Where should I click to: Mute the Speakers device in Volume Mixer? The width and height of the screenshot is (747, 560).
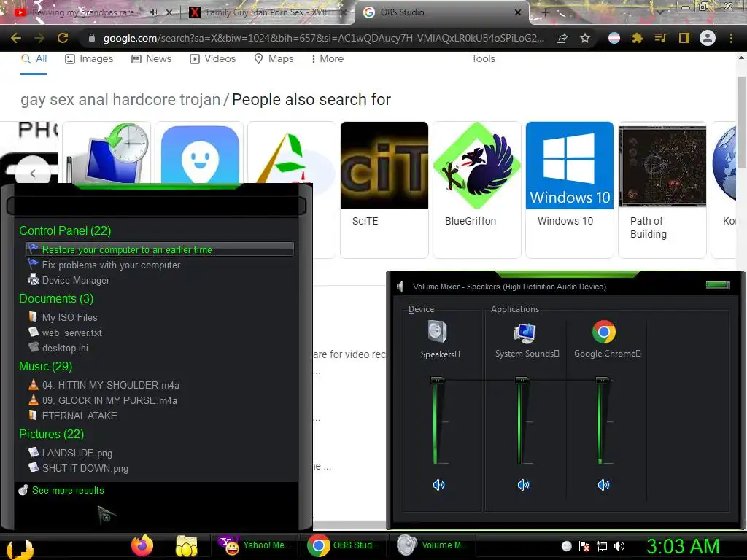[x=438, y=485]
